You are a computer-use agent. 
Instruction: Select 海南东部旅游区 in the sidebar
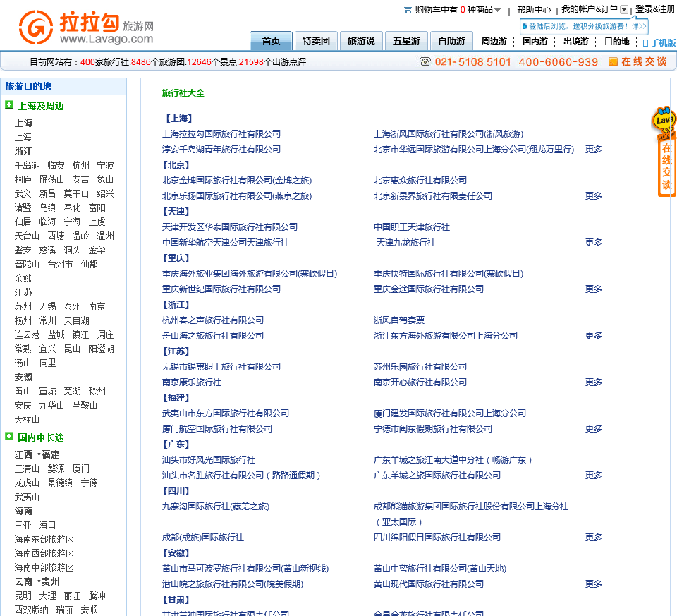click(44, 540)
